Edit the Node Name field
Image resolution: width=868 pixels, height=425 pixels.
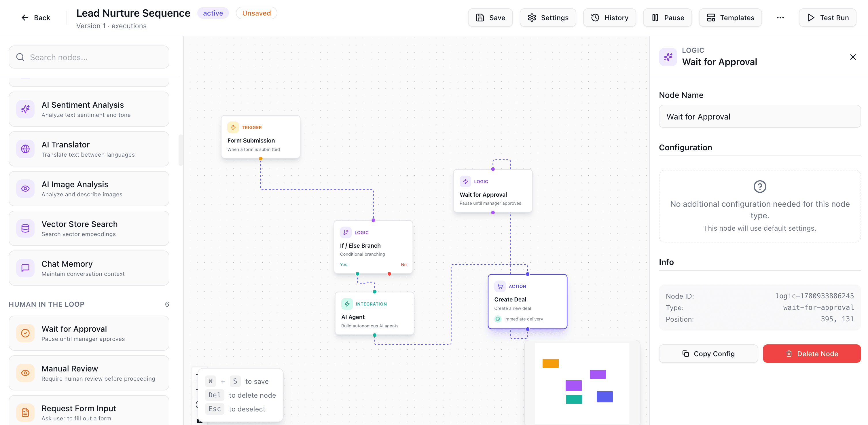click(759, 117)
